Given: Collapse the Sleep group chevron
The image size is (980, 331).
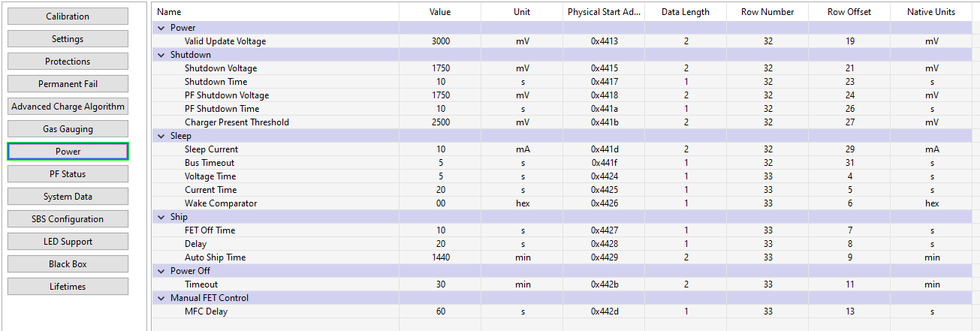Looking at the screenshot, I should point(161,136).
